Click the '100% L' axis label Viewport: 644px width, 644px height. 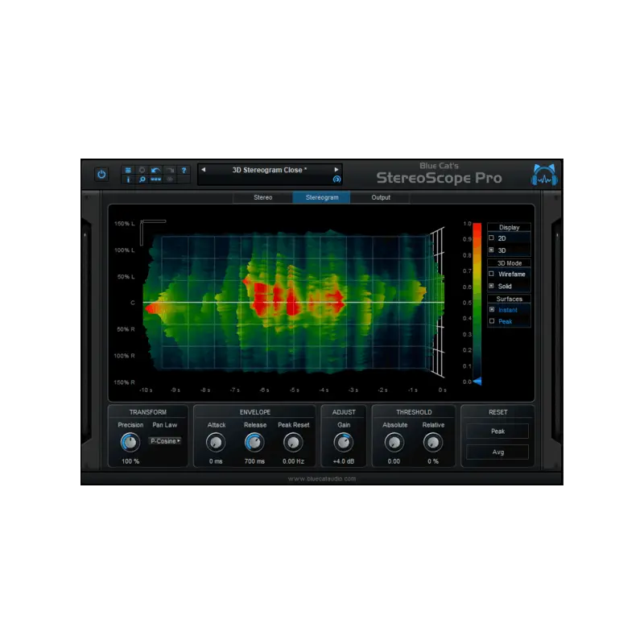[125, 250]
